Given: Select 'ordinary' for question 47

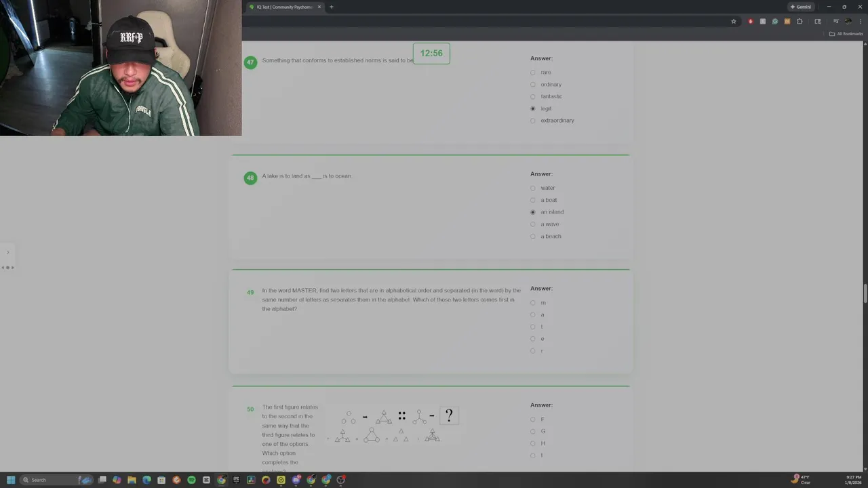Looking at the screenshot, I should 532,85.
